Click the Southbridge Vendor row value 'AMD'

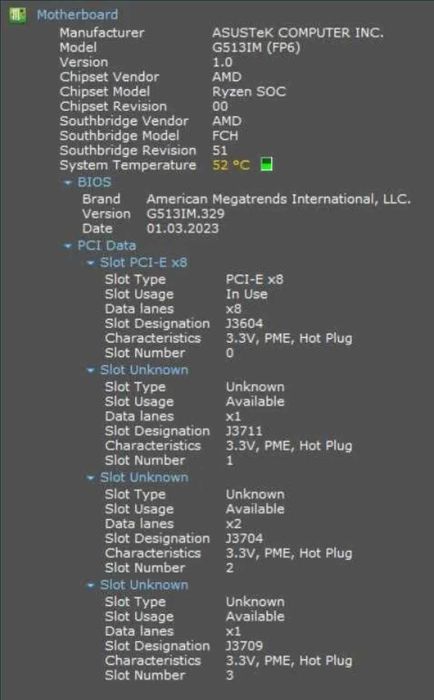227,121
